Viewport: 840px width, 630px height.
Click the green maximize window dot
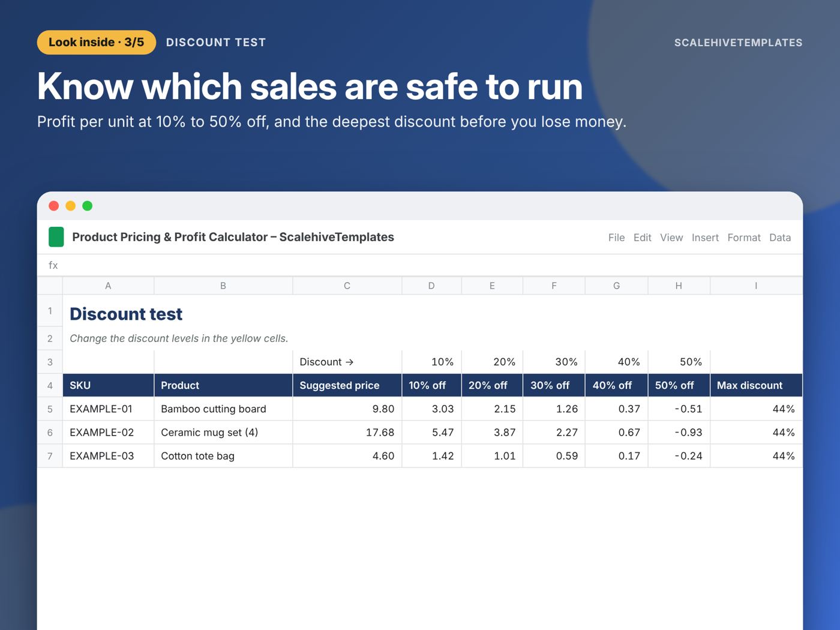tap(87, 206)
